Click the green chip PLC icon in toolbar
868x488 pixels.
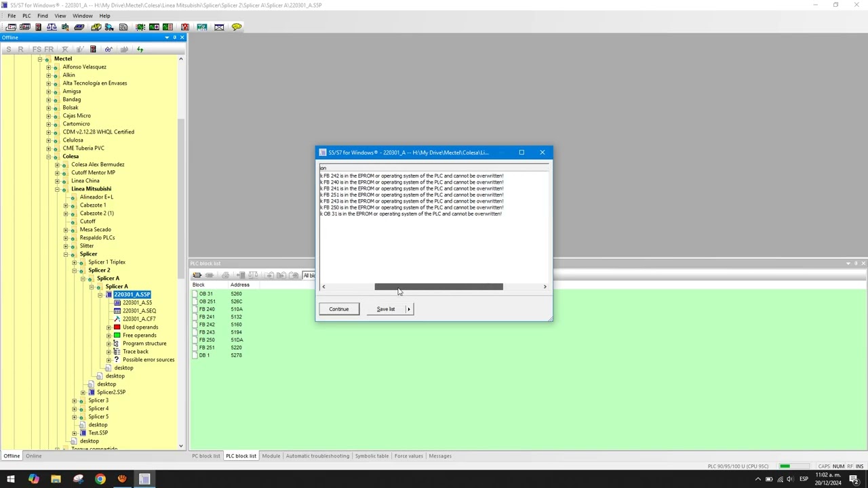140,27
